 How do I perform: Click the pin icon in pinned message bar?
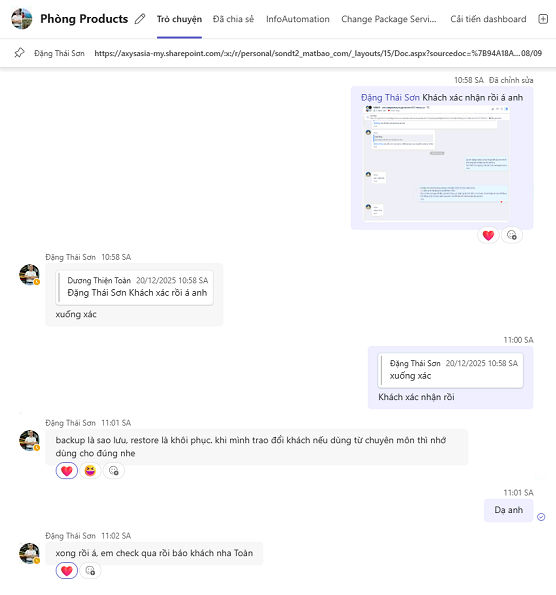coord(19,53)
